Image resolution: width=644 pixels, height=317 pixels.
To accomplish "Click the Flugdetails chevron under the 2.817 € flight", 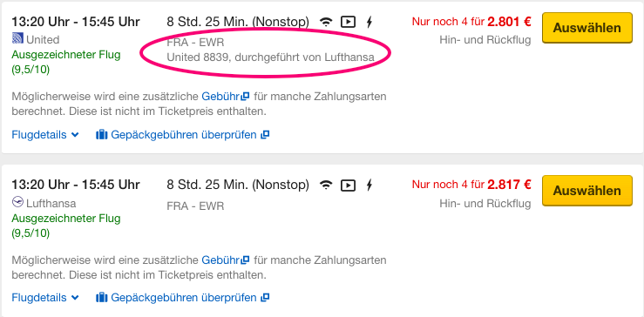I will [74, 298].
